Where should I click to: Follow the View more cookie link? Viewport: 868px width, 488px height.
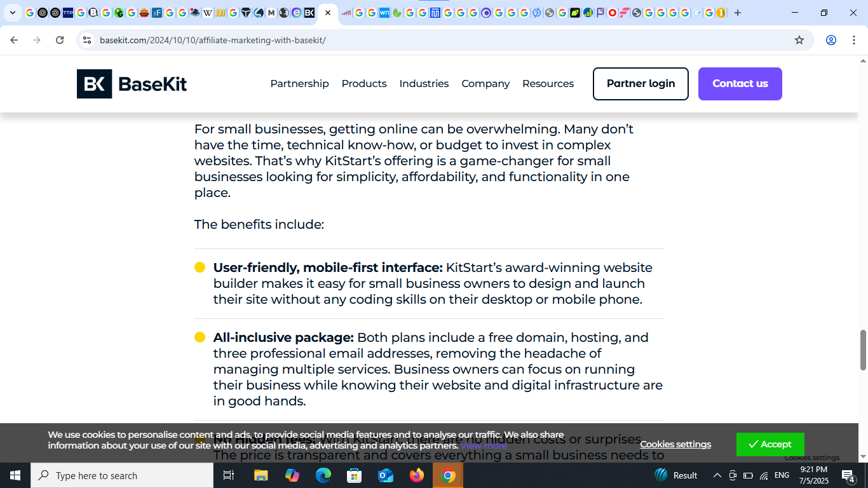pyautogui.click(x=484, y=445)
